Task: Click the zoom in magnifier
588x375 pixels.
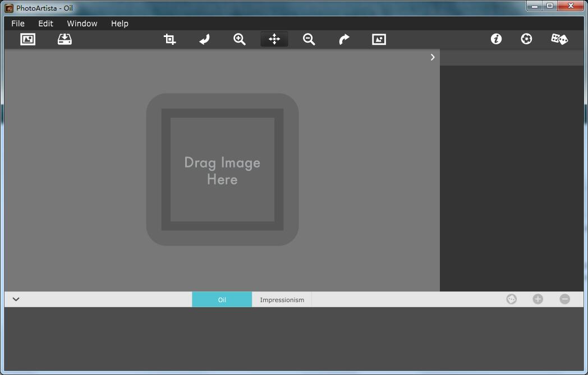Action: [240, 39]
